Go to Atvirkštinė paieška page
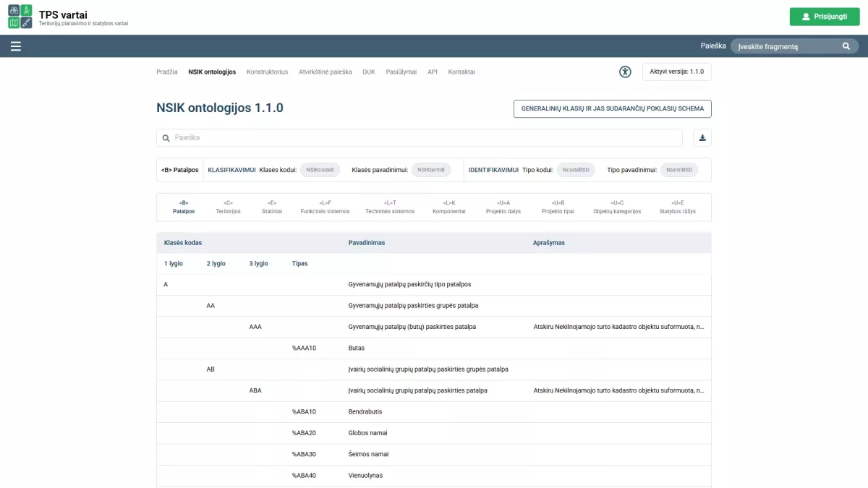 click(325, 72)
